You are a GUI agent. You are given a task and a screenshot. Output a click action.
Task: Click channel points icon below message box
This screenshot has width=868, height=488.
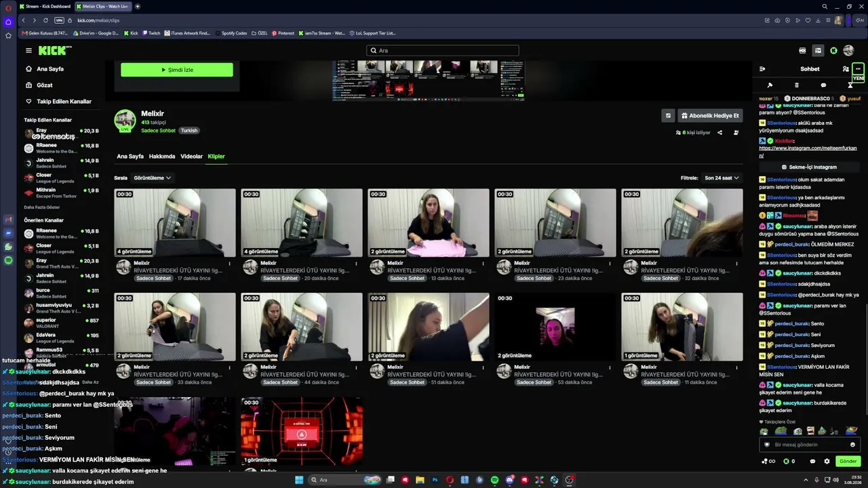pos(768,462)
